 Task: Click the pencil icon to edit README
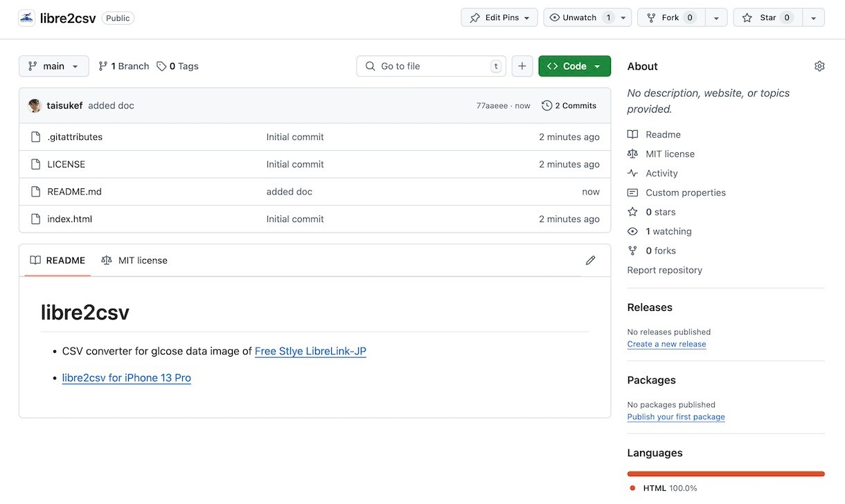pyautogui.click(x=590, y=260)
